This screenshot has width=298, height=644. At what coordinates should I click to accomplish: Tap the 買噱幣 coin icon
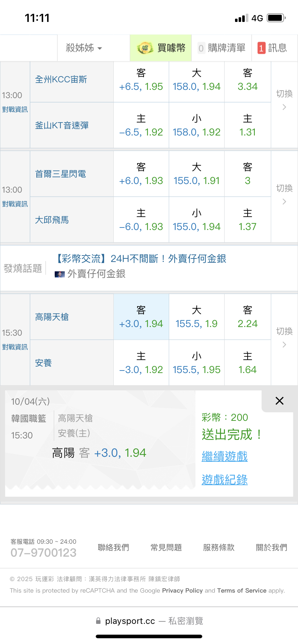145,48
